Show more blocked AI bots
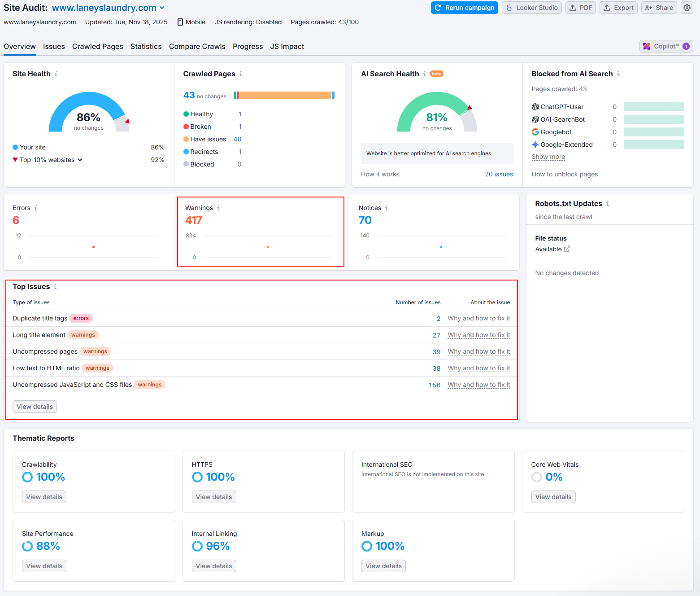 click(548, 157)
